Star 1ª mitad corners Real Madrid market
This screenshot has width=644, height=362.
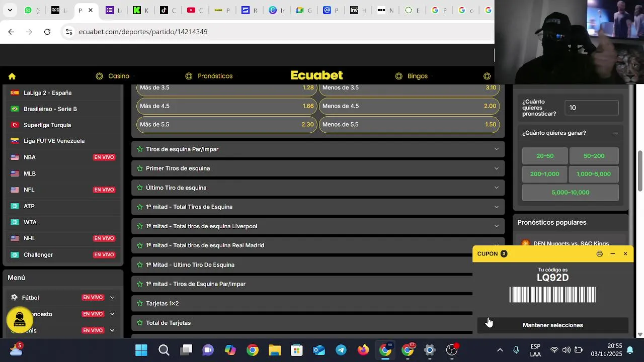click(140, 245)
